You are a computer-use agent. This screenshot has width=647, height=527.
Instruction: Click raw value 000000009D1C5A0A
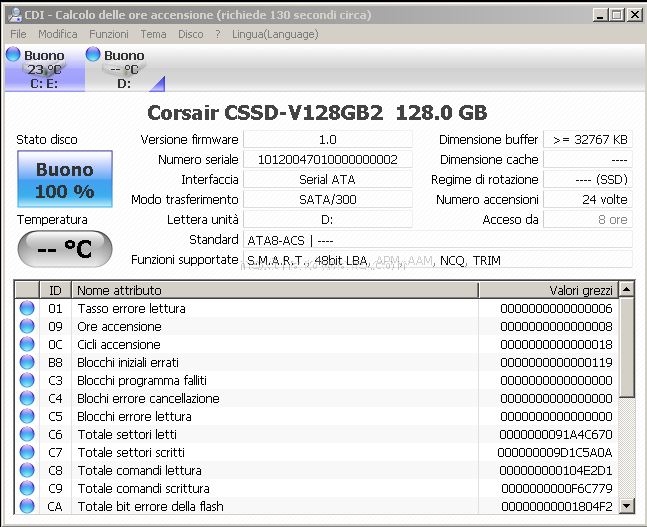pyautogui.click(x=555, y=453)
